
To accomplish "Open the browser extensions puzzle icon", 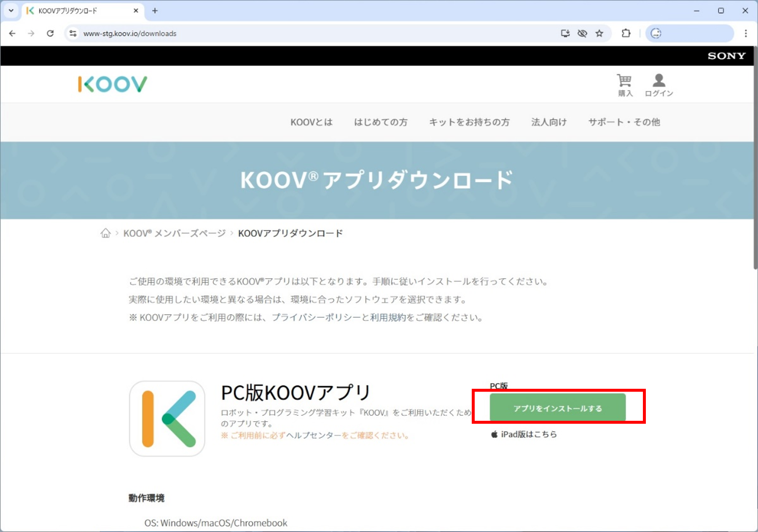I will coord(626,34).
